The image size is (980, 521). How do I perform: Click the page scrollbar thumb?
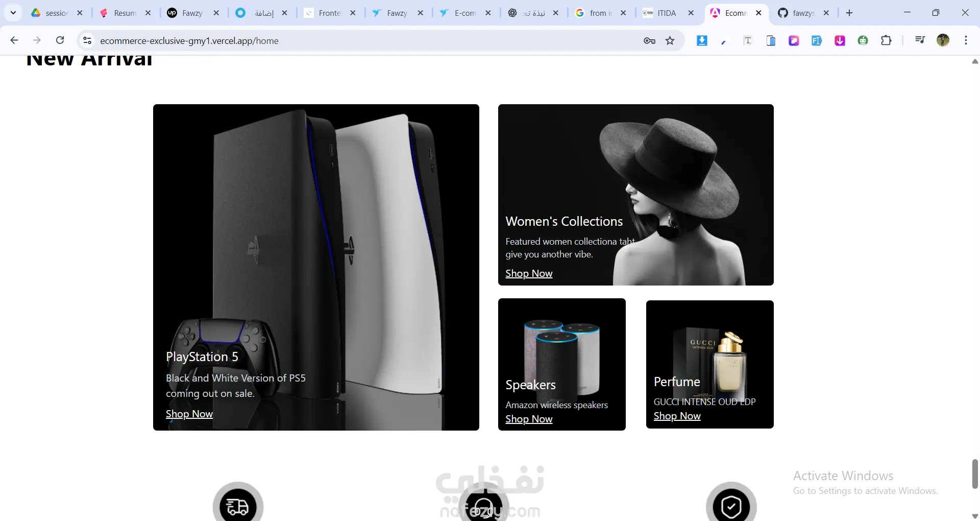(x=975, y=473)
